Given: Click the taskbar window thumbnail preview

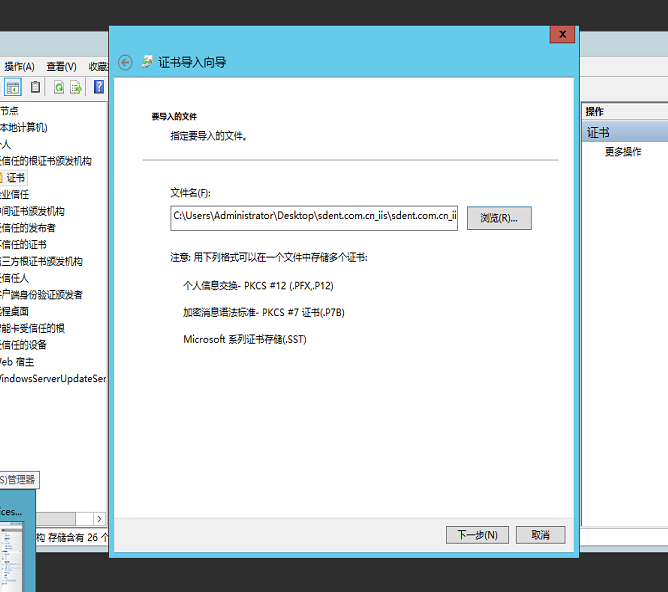Looking at the screenshot, I should point(17,543).
